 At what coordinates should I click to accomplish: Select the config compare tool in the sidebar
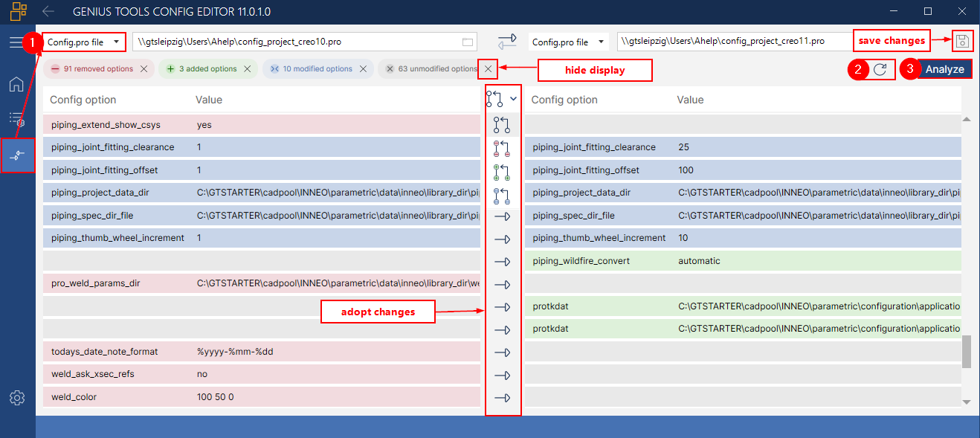(17, 156)
